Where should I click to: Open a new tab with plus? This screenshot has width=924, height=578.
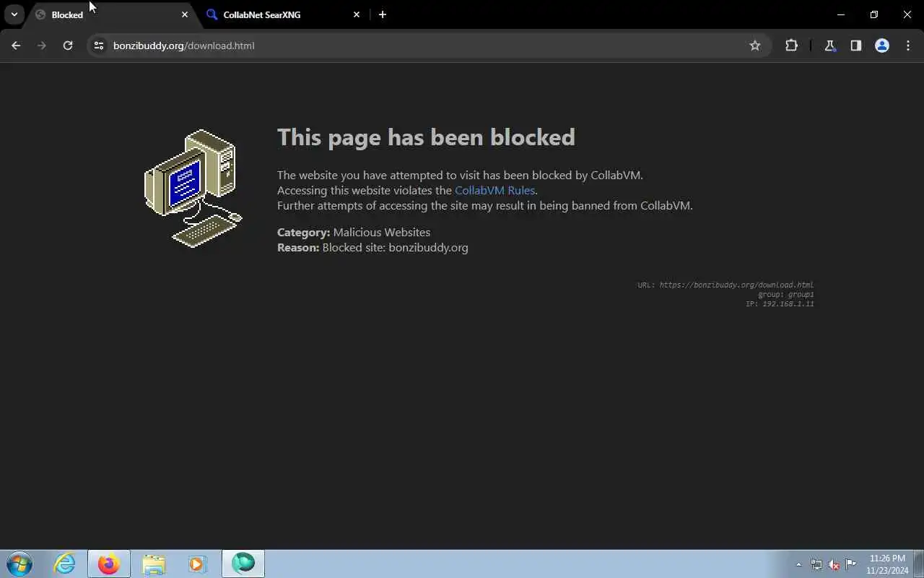[x=383, y=14]
